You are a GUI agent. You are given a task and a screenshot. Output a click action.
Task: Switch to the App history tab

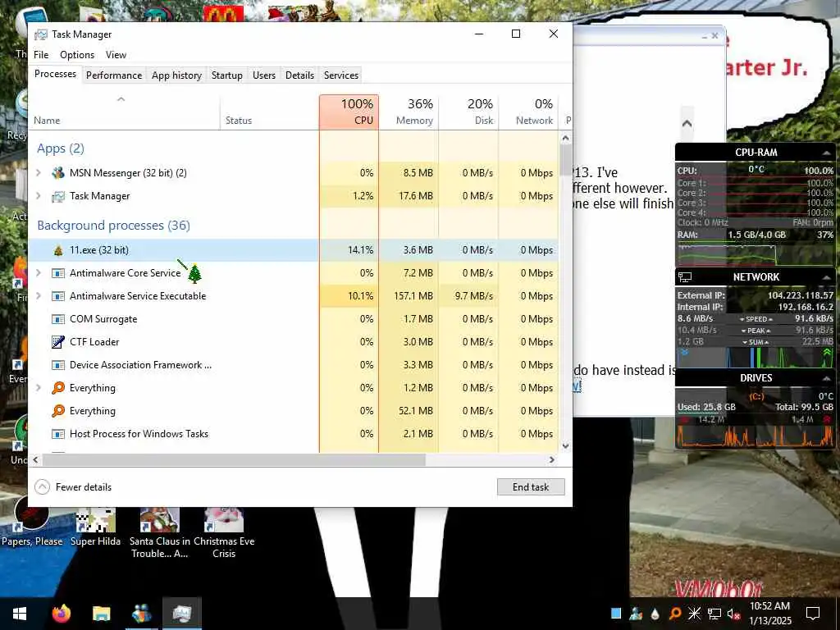(x=177, y=75)
